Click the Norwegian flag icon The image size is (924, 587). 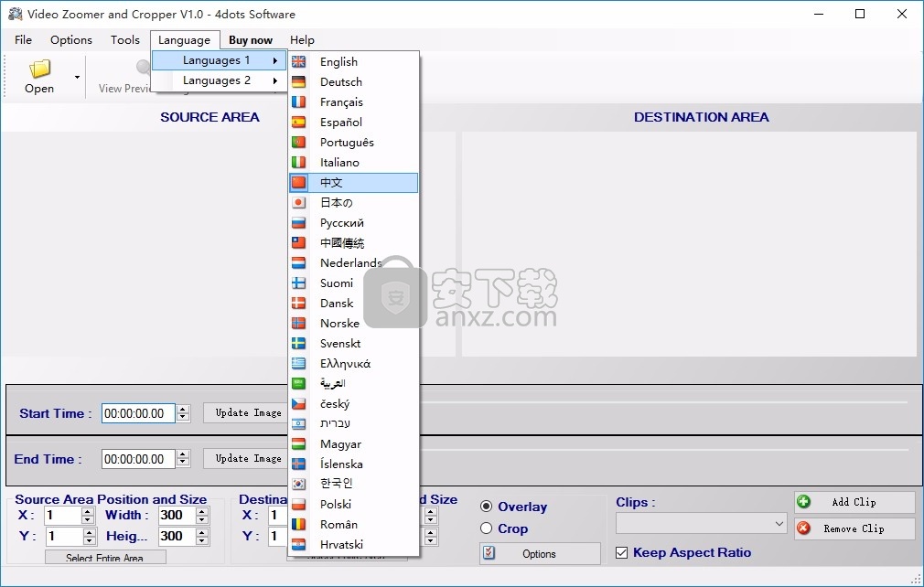[x=299, y=323]
